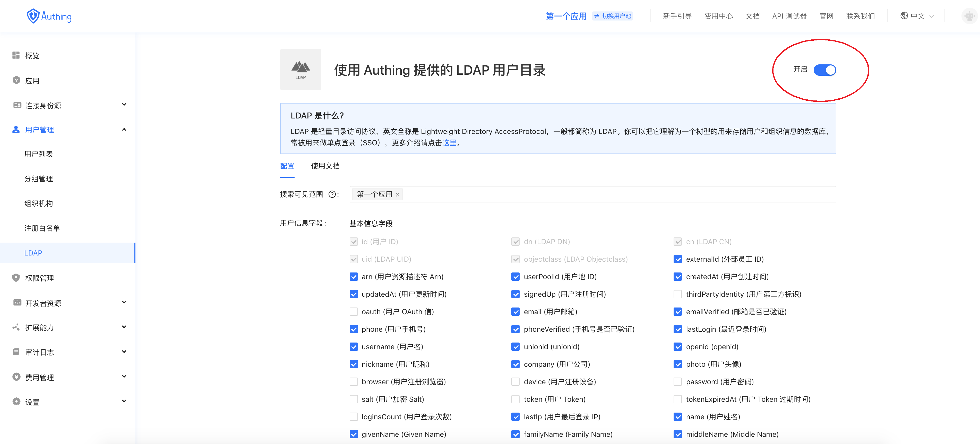Check the oauth (用户 OAuth 信) checkbox
Viewport: 980px width, 444px height.
354,312
